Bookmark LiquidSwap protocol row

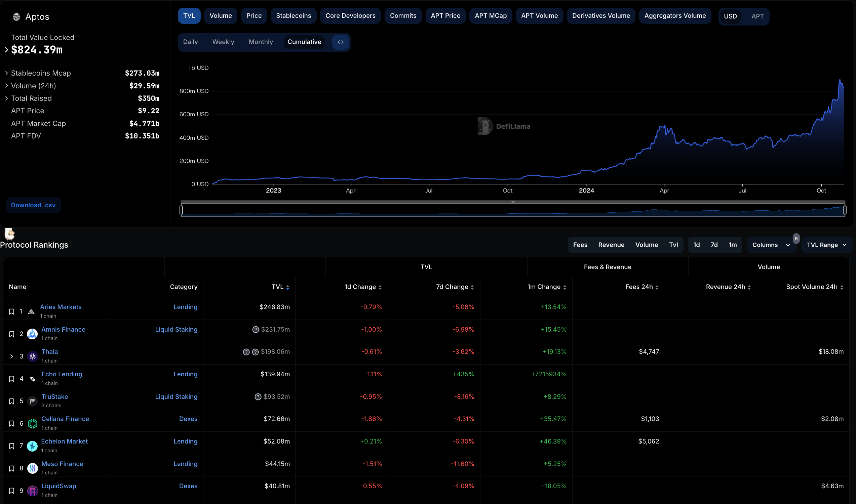[x=11, y=491]
